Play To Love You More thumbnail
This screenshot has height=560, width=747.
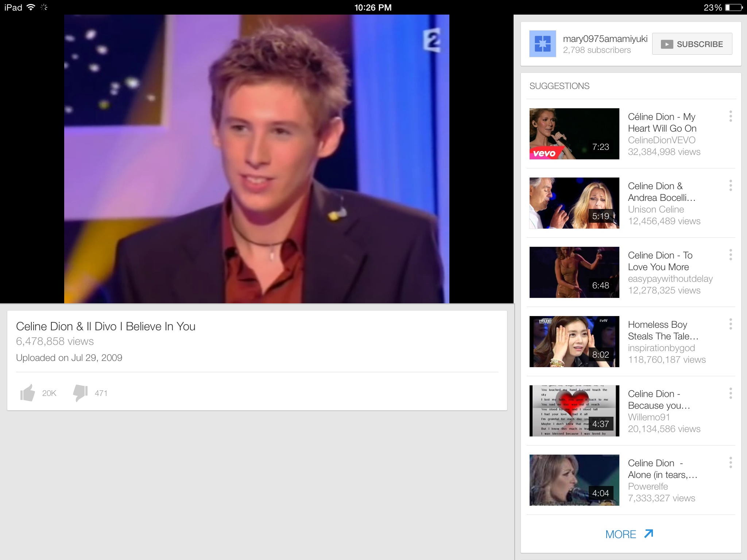[x=574, y=272]
